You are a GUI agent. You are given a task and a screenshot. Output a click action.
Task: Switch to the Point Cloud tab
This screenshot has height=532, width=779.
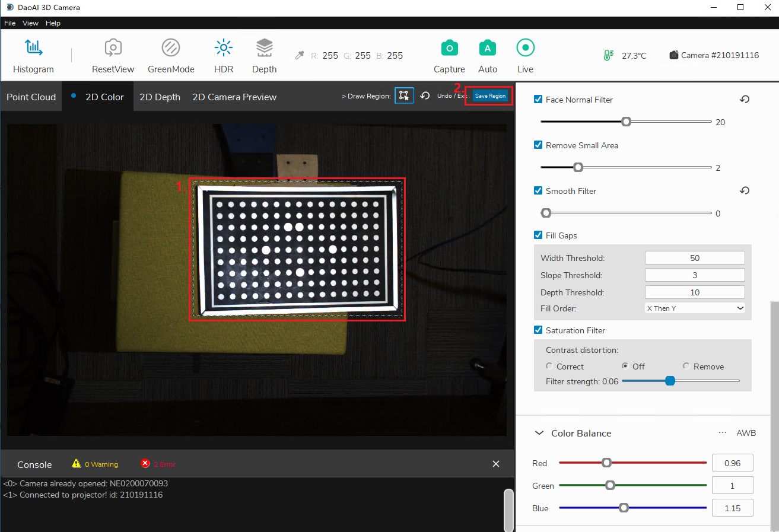pyautogui.click(x=31, y=97)
